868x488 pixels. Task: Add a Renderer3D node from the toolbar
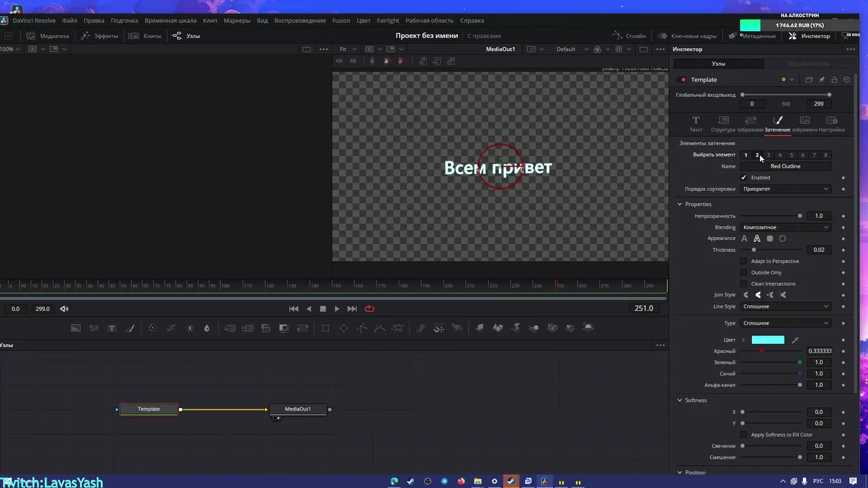click(x=589, y=327)
